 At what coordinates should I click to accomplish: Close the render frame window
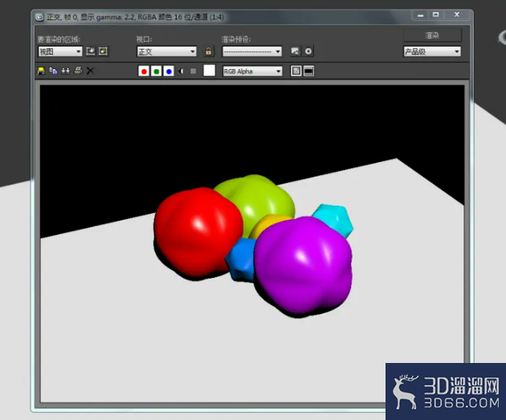[457, 14]
